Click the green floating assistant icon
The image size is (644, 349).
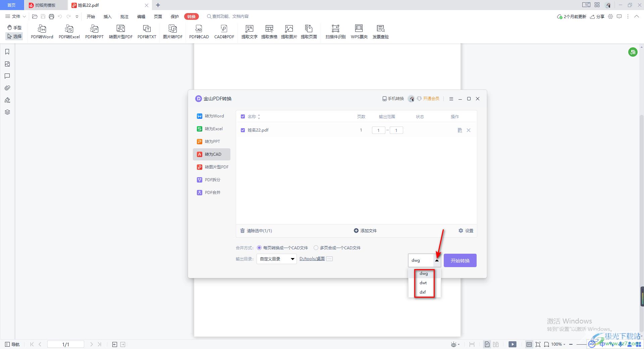click(633, 52)
